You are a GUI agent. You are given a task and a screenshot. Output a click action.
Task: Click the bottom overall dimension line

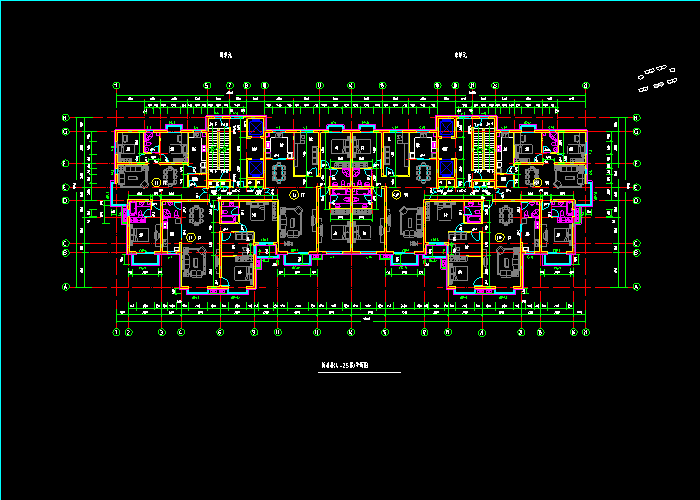(350, 321)
